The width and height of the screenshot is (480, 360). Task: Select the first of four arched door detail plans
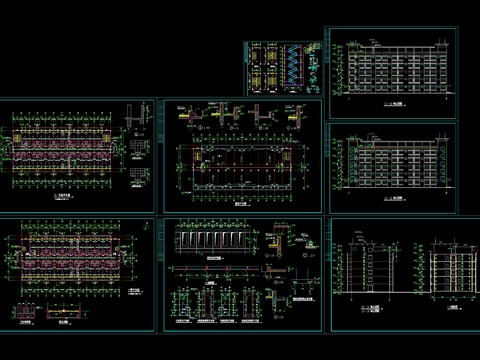pyautogui.click(x=182, y=303)
